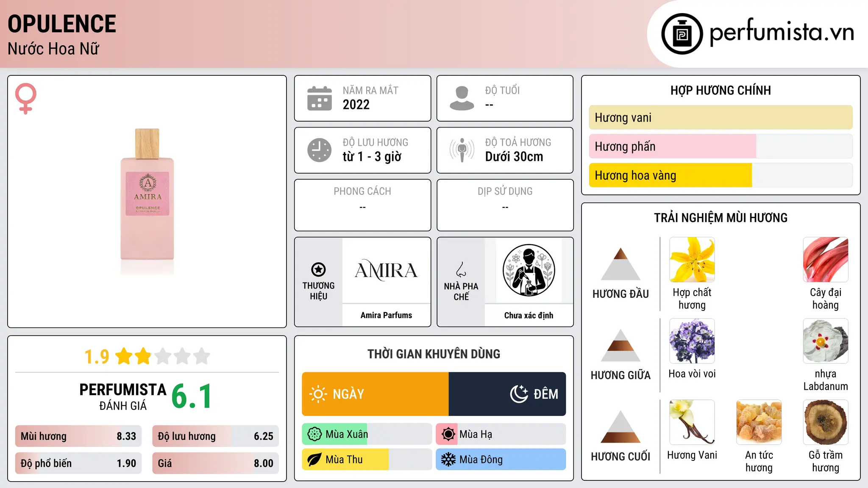Click the sillage icon beside Độ toả hương
Screen dimensions: 868x488
click(x=462, y=150)
